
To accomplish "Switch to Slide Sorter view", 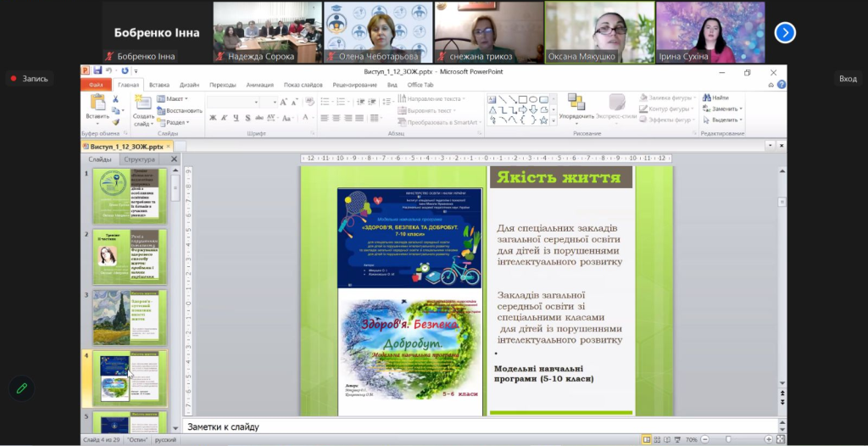I will (x=659, y=439).
